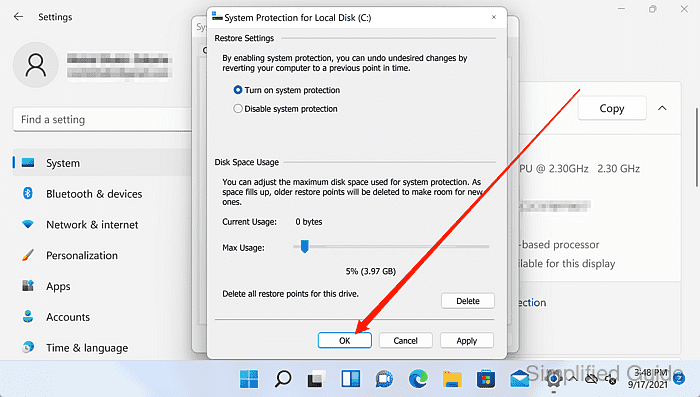This screenshot has width=700, height=397.
Task: Click the Apply button
Action: click(x=467, y=340)
